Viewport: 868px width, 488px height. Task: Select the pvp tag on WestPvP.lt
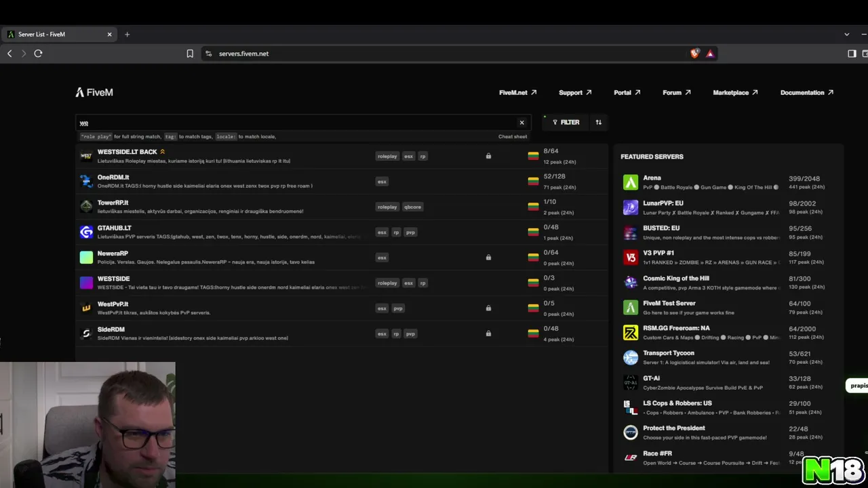tap(398, 308)
